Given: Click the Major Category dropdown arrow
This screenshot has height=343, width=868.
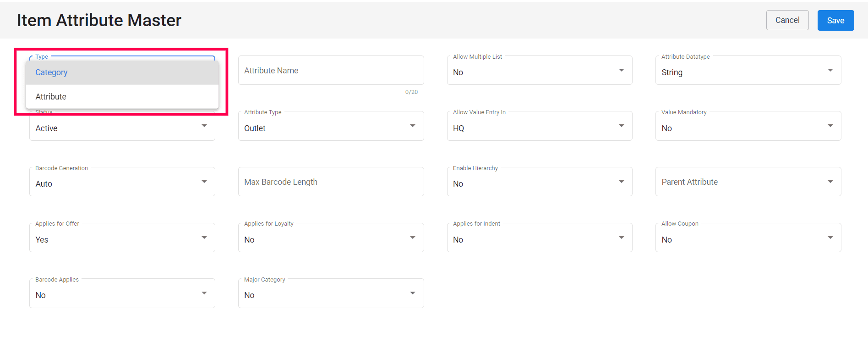Looking at the screenshot, I should (413, 293).
